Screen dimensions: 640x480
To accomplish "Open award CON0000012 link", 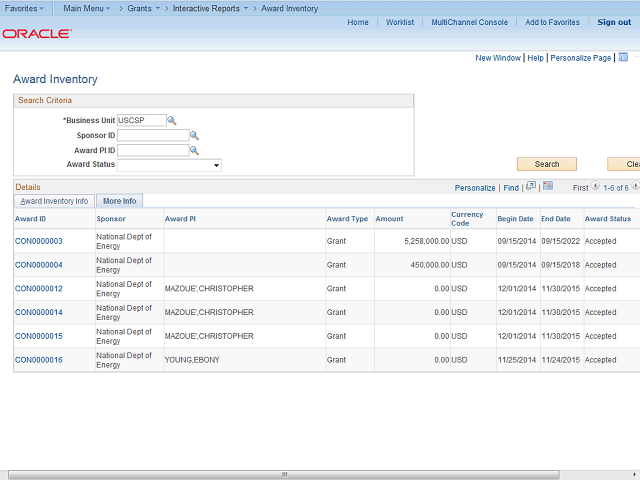I will [x=39, y=289].
